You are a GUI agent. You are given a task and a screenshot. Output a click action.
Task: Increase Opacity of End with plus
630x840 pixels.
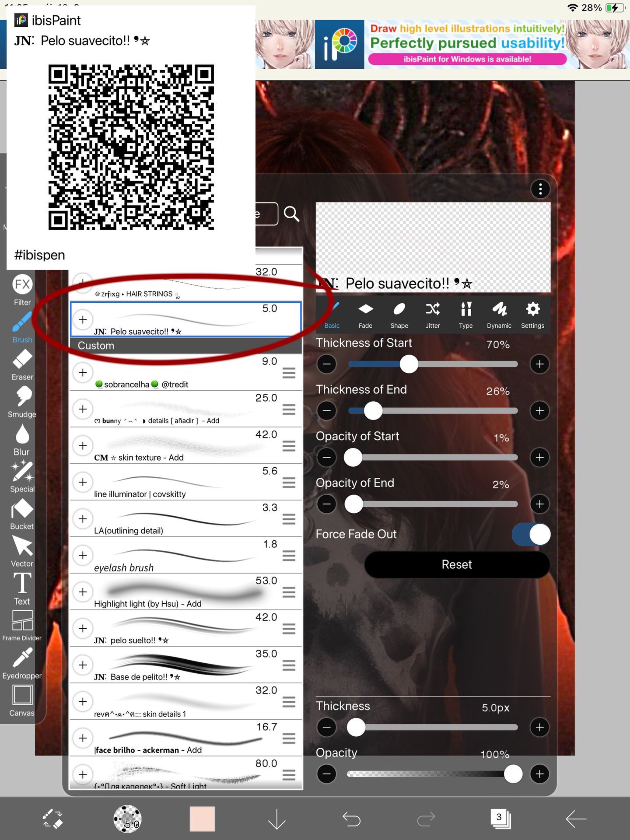point(540,504)
